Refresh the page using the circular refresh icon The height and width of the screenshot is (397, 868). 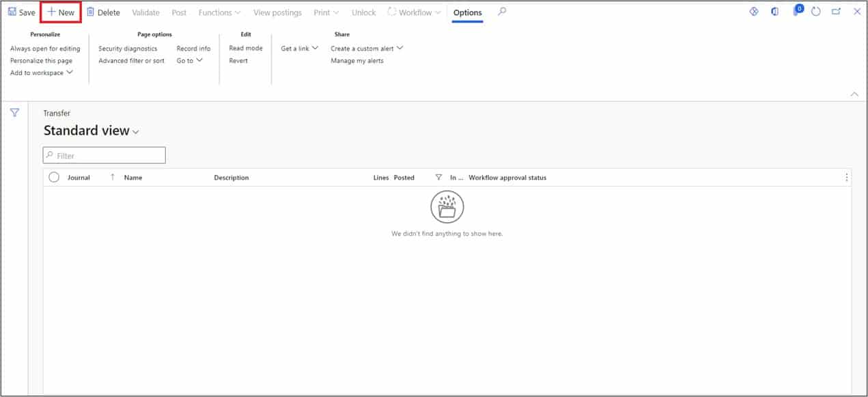(817, 12)
